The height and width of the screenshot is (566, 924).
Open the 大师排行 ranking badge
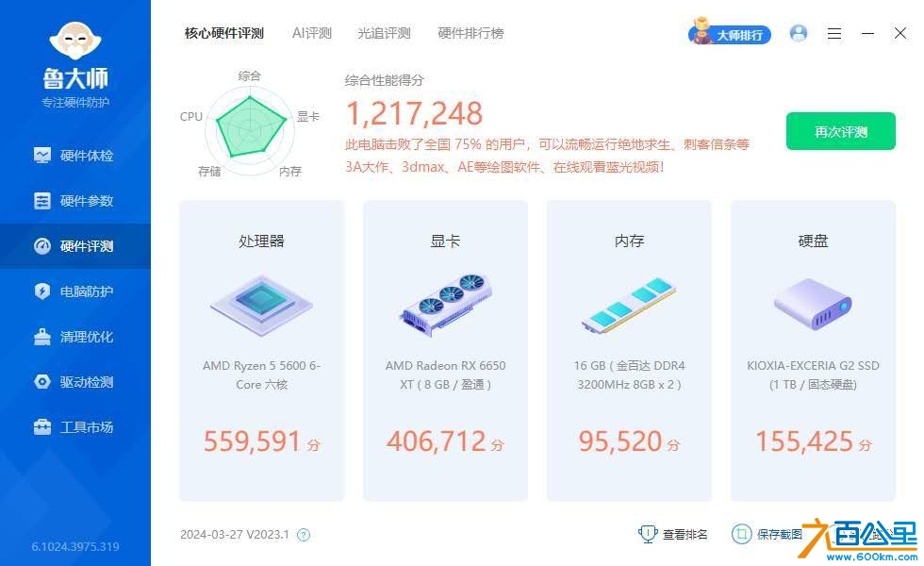tap(730, 33)
